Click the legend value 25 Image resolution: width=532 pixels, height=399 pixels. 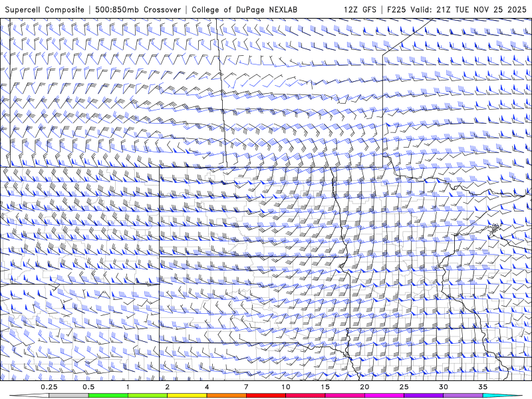pyautogui.click(x=404, y=387)
